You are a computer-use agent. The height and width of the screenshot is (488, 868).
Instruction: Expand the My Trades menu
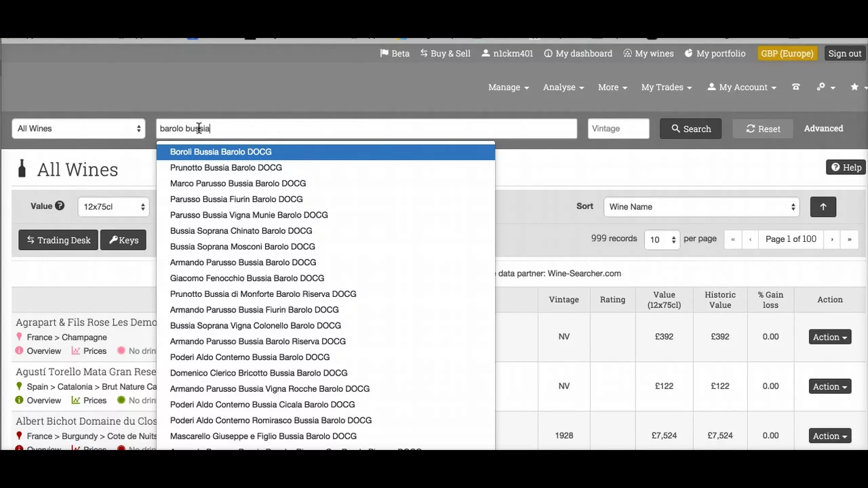[667, 87]
